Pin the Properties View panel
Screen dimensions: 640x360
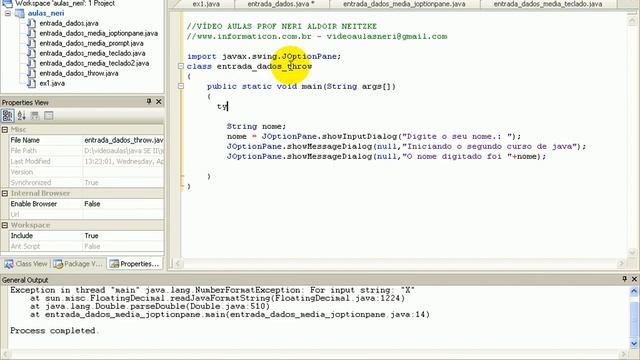point(149,101)
